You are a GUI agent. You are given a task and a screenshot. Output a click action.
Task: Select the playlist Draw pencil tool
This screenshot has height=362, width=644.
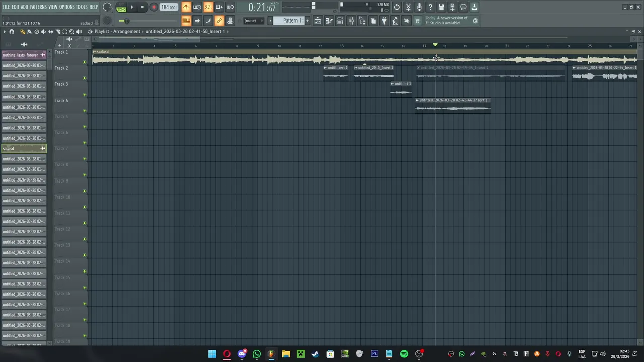(x=23, y=32)
